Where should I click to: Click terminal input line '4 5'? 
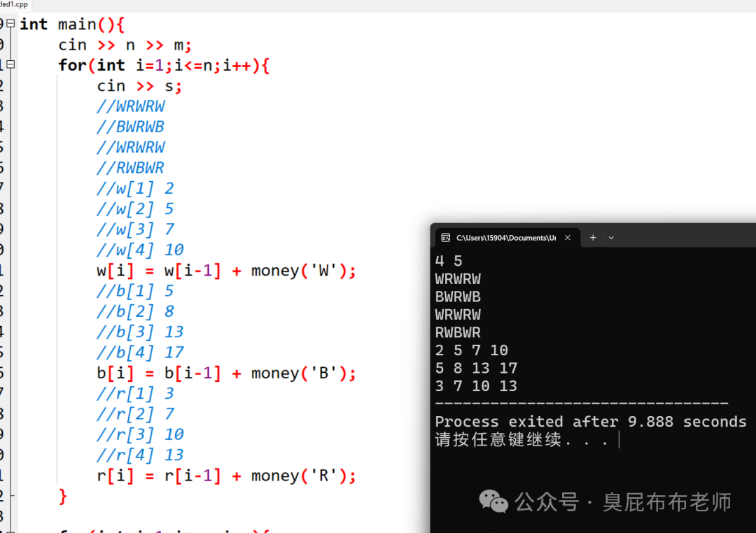click(449, 261)
